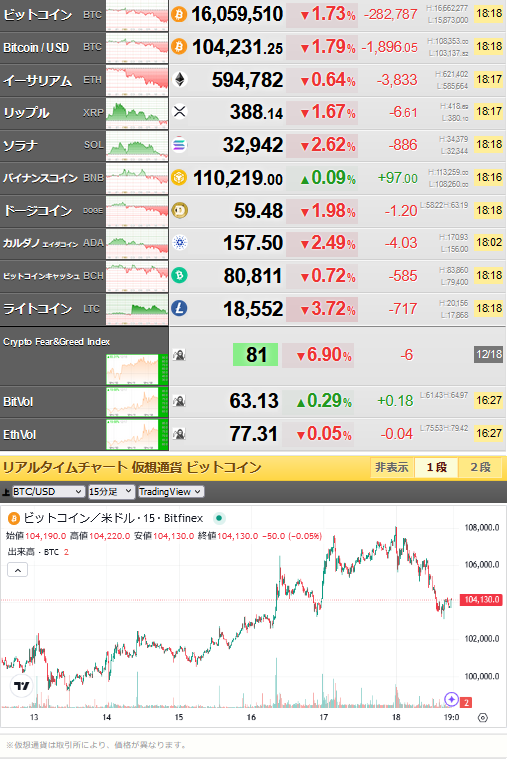
Task: Click the Solana striped logo icon
Action: tap(180, 145)
